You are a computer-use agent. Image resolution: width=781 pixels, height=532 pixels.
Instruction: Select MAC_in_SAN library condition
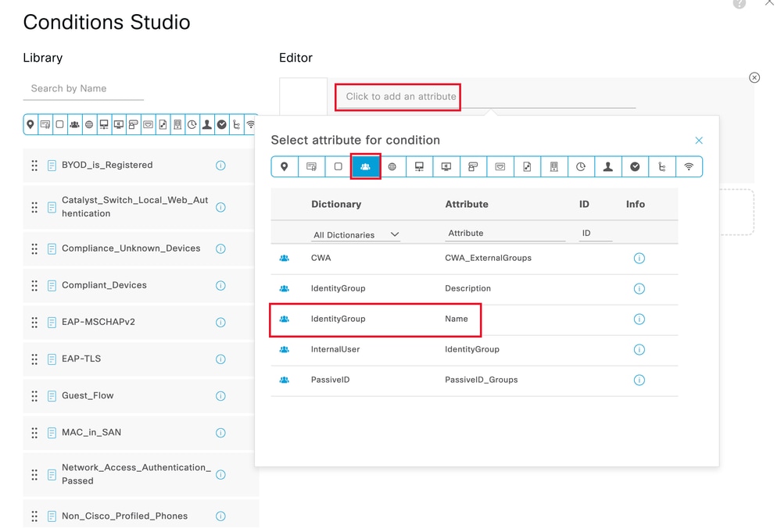point(139,433)
